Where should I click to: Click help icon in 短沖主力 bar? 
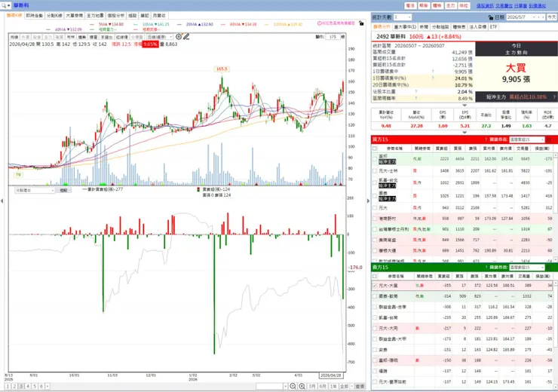coord(554,96)
